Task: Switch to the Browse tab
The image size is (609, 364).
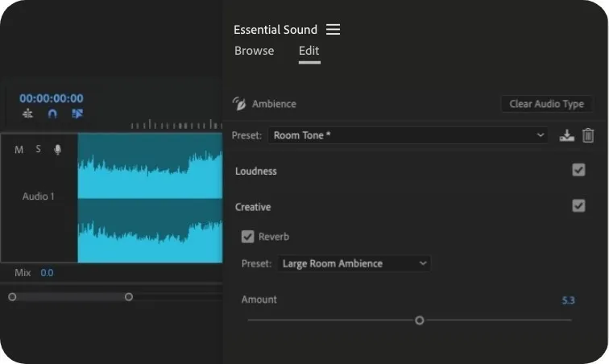Action: pos(254,51)
